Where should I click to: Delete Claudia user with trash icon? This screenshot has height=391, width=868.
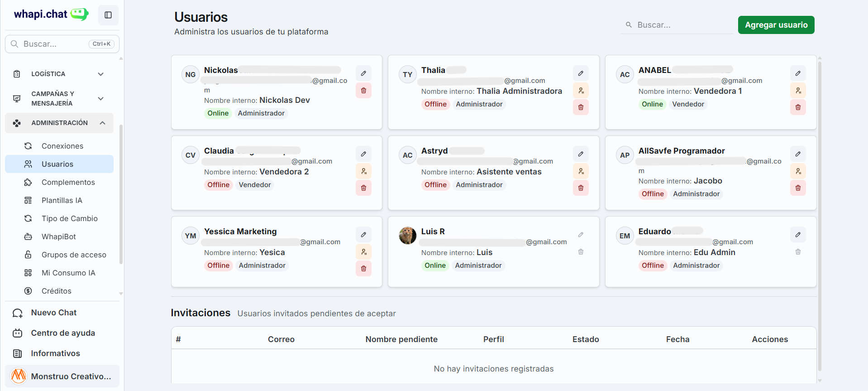[363, 188]
